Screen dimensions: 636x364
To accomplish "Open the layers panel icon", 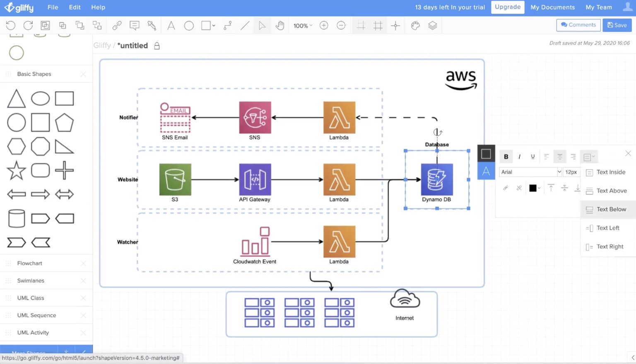I will pyautogui.click(x=433, y=25).
